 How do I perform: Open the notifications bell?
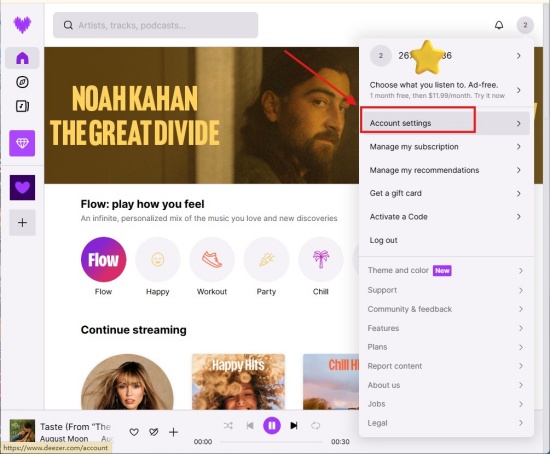499,25
